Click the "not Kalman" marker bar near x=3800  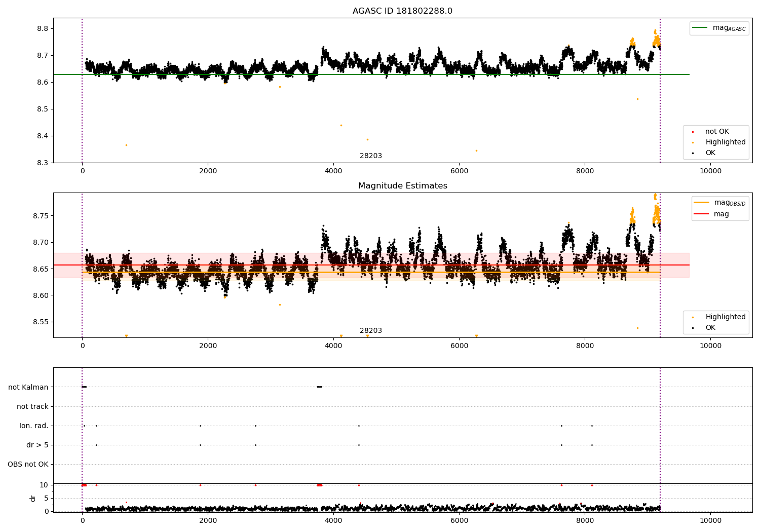tap(319, 387)
